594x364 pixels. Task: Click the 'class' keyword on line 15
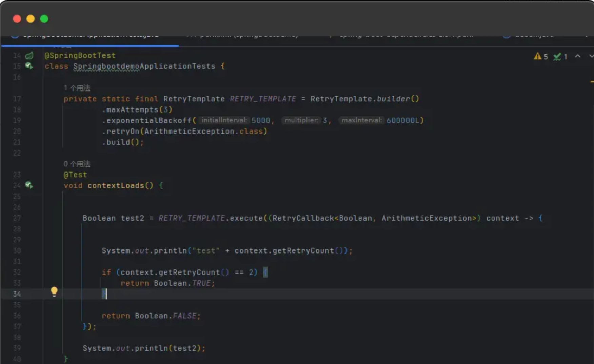(x=56, y=66)
